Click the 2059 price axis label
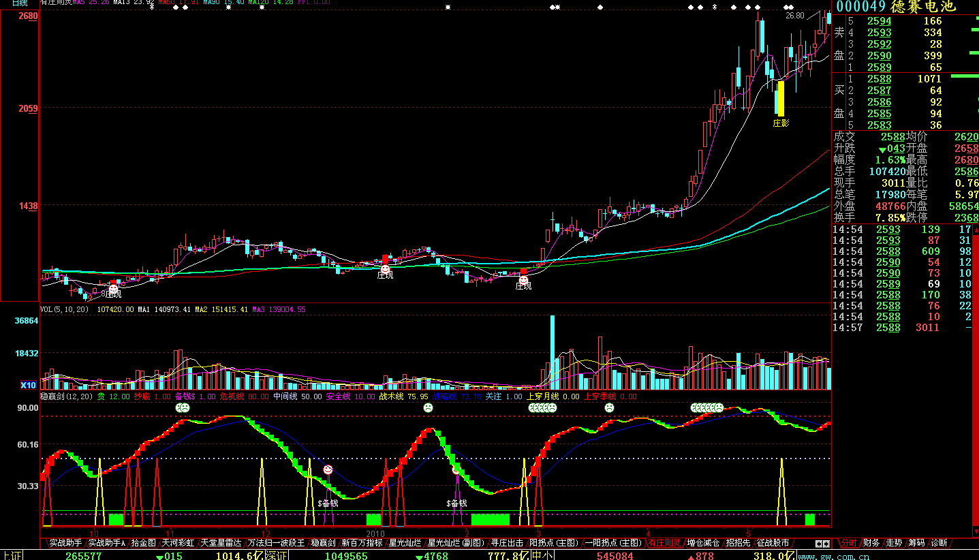This screenshot has width=979, height=560. pyautogui.click(x=27, y=108)
